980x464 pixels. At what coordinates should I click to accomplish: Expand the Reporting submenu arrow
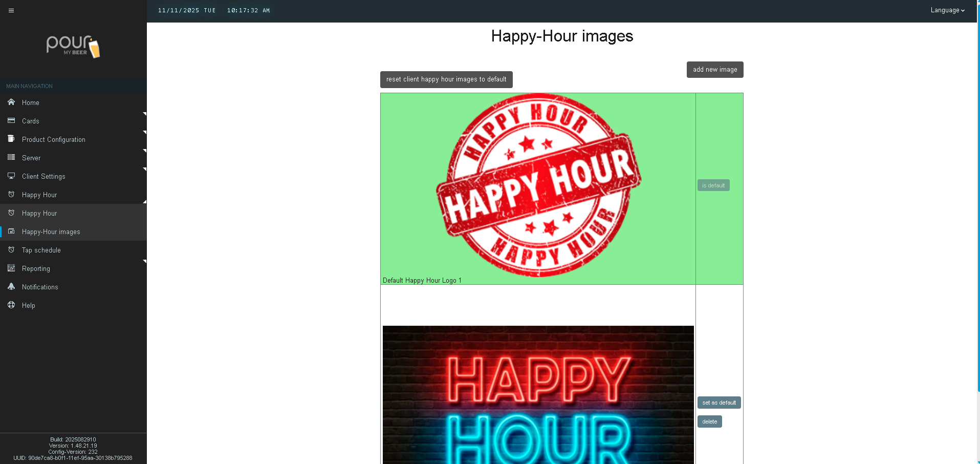[144, 262]
